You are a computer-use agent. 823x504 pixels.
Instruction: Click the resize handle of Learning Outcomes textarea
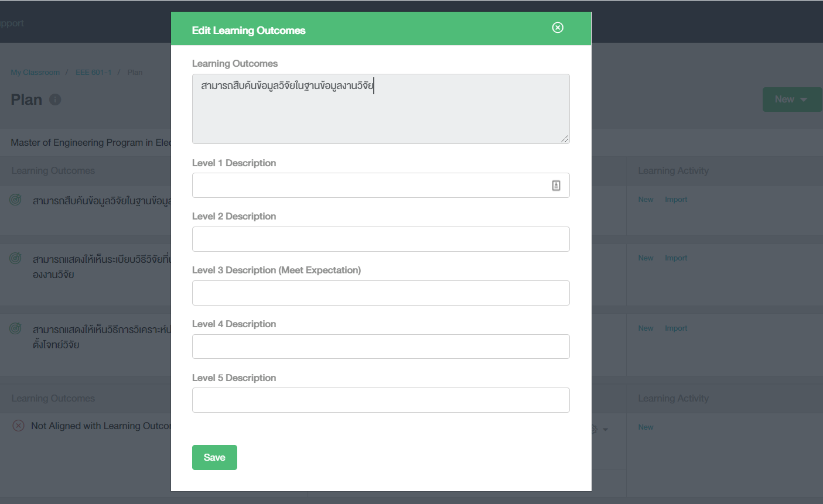[x=564, y=139]
